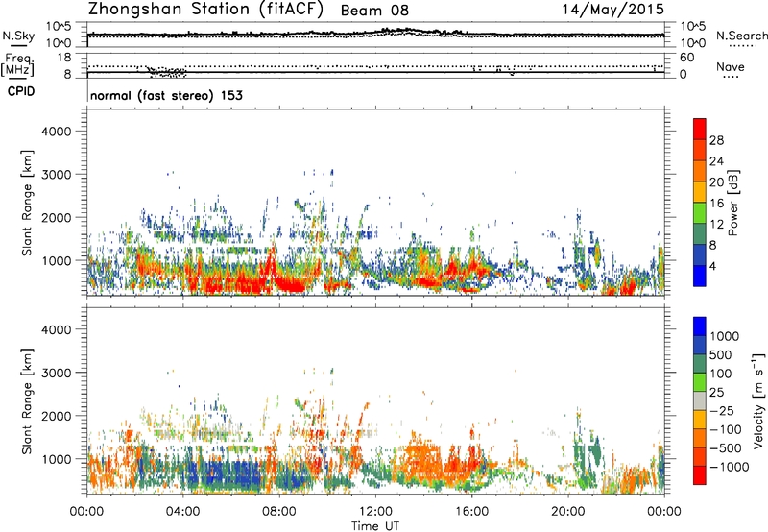
Task: Click the '60' Nave axis tick
Action: coord(686,58)
